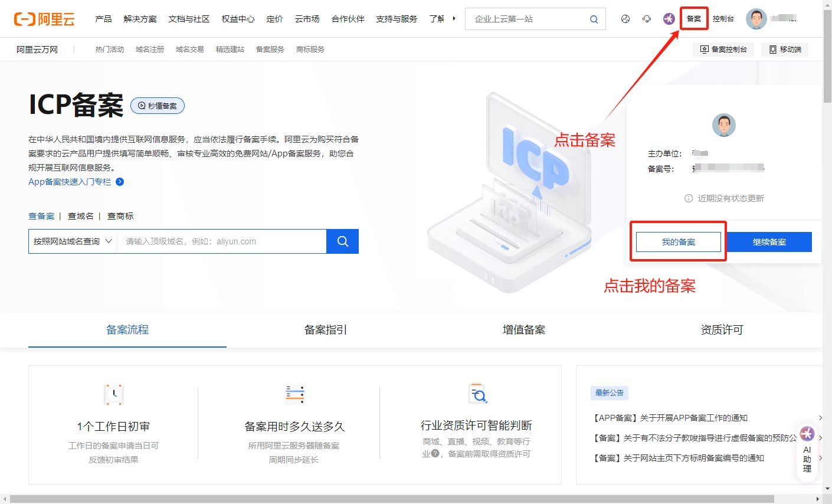
Task: Open the purple AI assistant icon in top bar
Action: coord(669,18)
